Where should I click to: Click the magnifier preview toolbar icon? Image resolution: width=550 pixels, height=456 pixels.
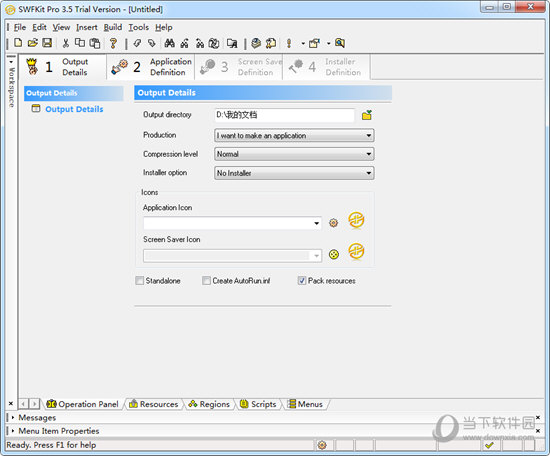(340, 43)
